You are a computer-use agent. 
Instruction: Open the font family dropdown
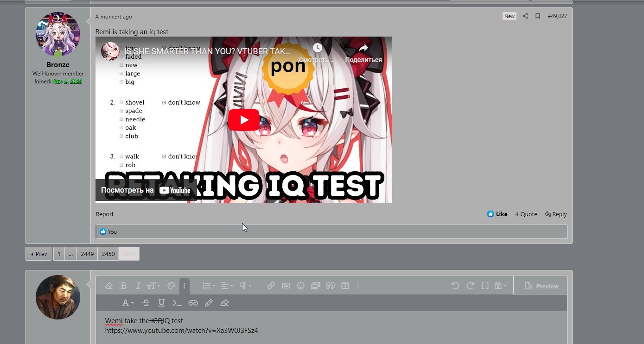[x=128, y=303]
